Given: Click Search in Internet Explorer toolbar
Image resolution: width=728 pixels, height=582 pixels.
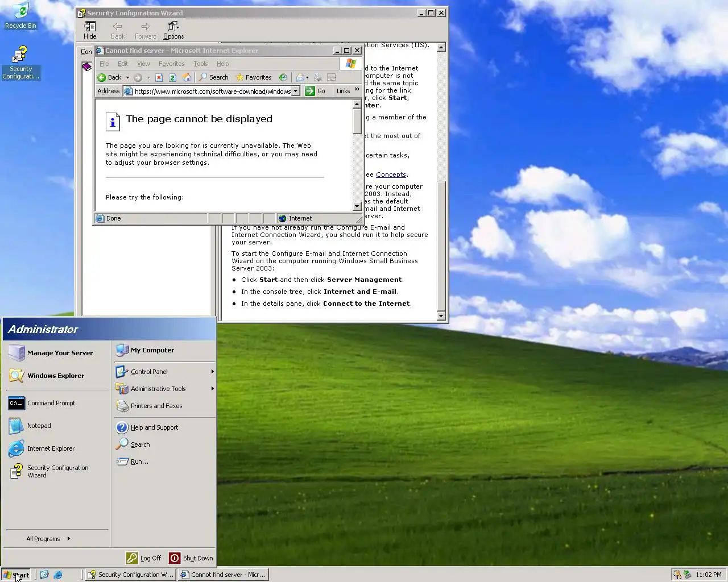Looking at the screenshot, I should (x=214, y=77).
